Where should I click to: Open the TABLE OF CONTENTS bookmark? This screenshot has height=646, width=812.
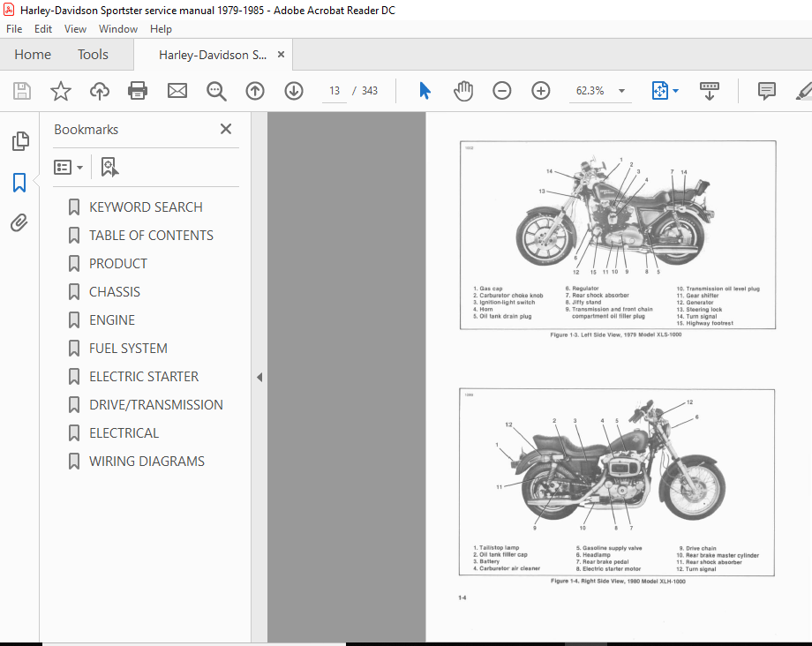pyautogui.click(x=151, y=236)
